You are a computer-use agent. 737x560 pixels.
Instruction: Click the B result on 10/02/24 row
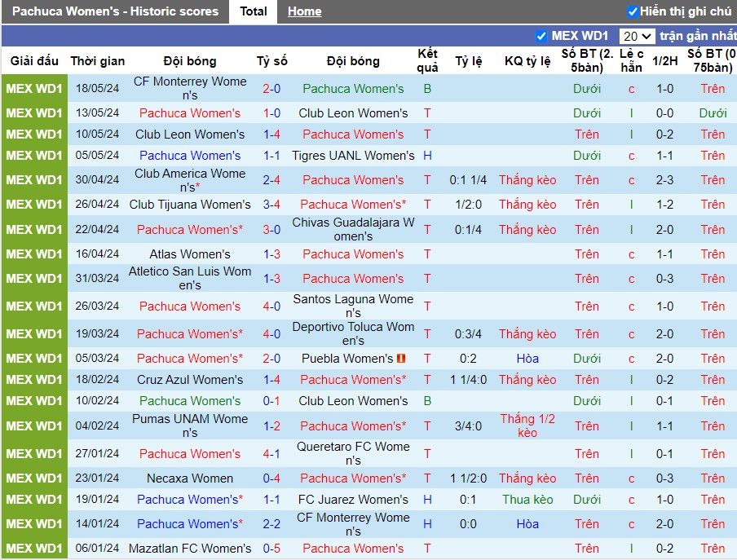click(427, 401)
